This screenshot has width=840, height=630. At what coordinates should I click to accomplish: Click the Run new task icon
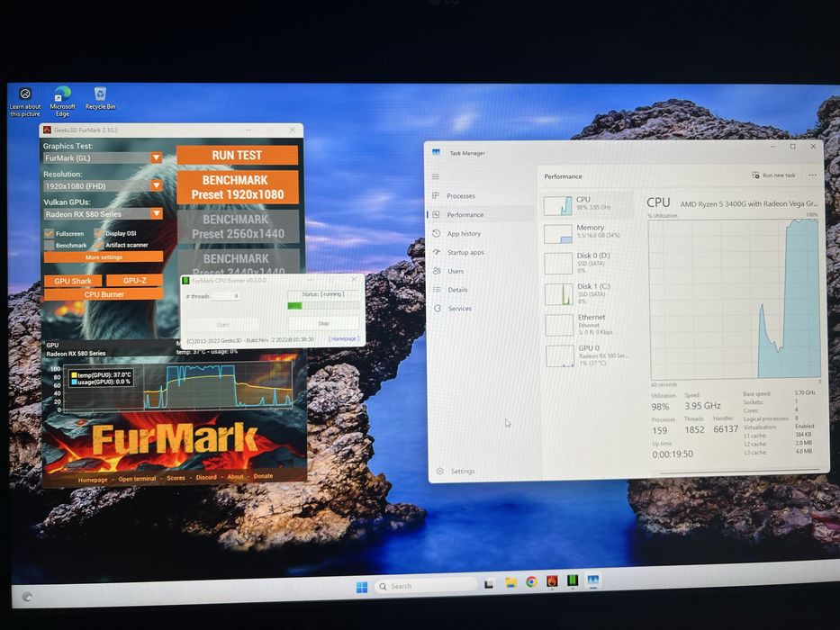pos(755,175)
